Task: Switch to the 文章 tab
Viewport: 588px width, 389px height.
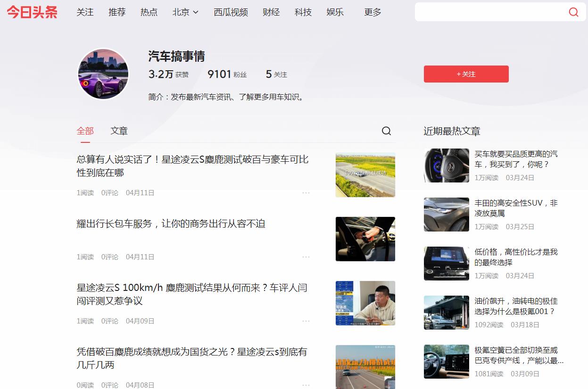Action: [119, 131]
